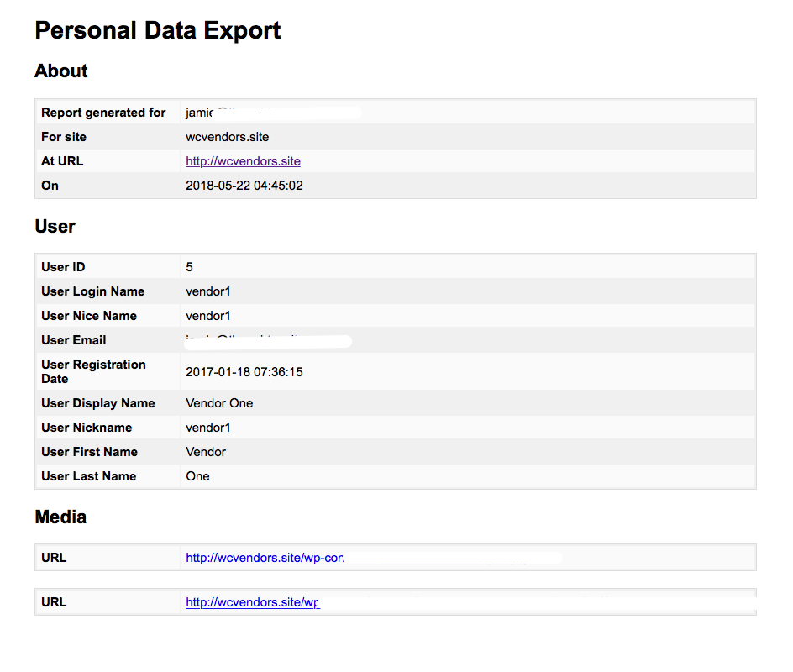Click the first name value 'Vendor'
Screen dimensions: 793x672
[x=205, y=452]
